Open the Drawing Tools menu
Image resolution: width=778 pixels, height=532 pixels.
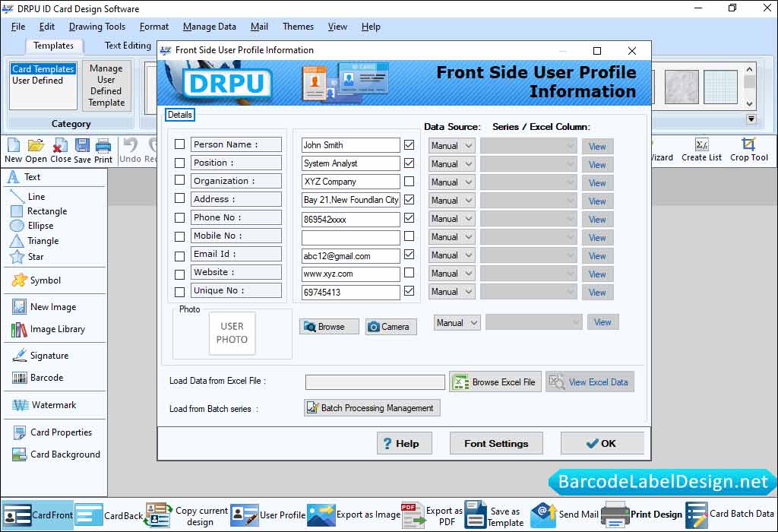tap(97, 27)
